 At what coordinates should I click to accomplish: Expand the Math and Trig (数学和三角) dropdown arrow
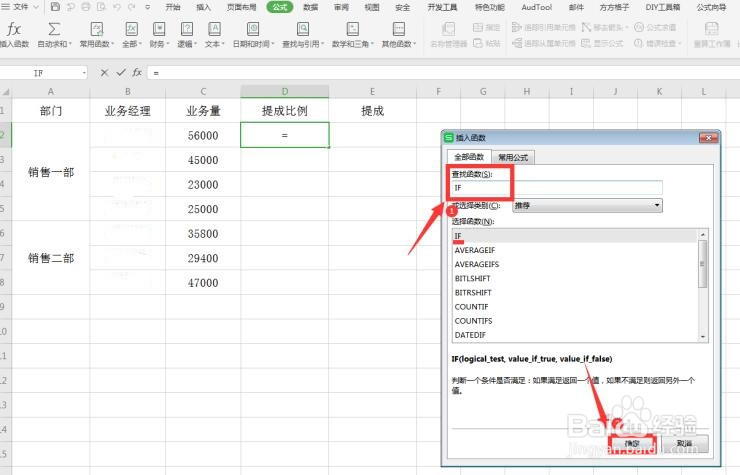coord(372,44)
